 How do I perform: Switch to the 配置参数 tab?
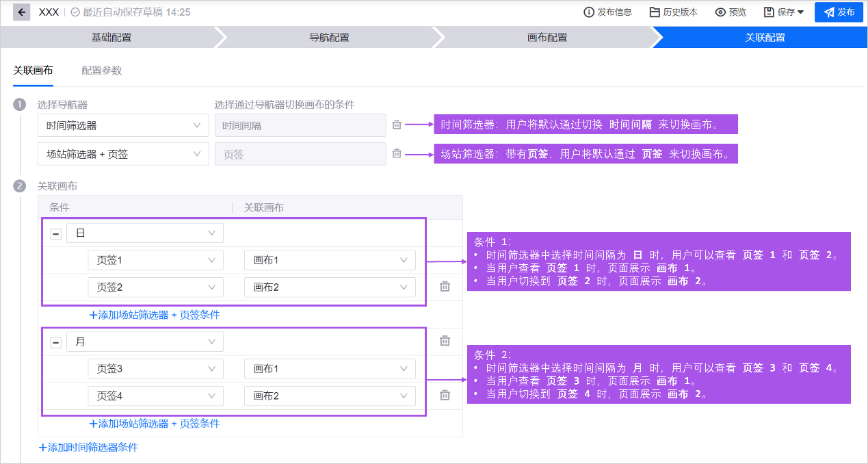(101, 70)
